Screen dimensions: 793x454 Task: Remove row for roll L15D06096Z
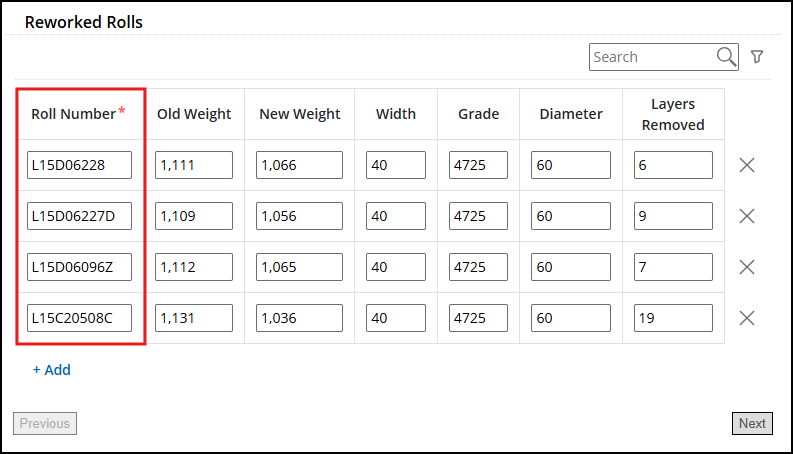pos(747,267)
